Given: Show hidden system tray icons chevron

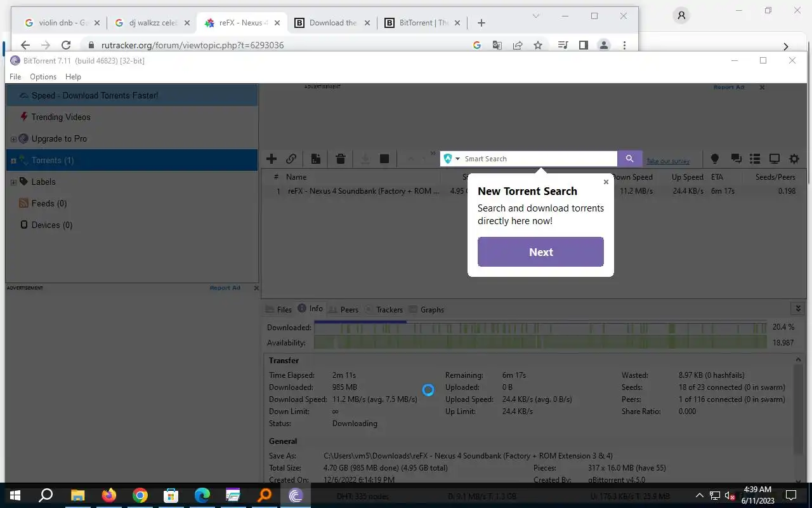Looking at the screenshot, I should [x=700, y=495].
